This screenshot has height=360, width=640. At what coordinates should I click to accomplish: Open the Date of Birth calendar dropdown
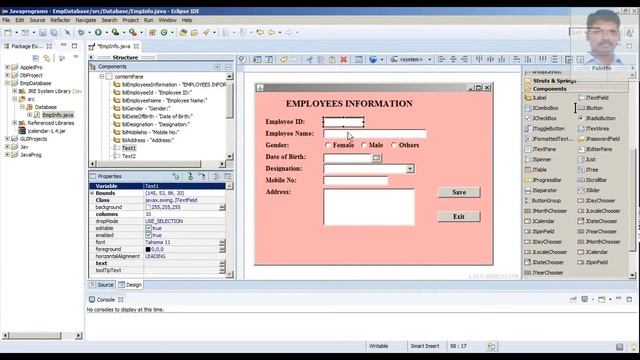point(376,158)
